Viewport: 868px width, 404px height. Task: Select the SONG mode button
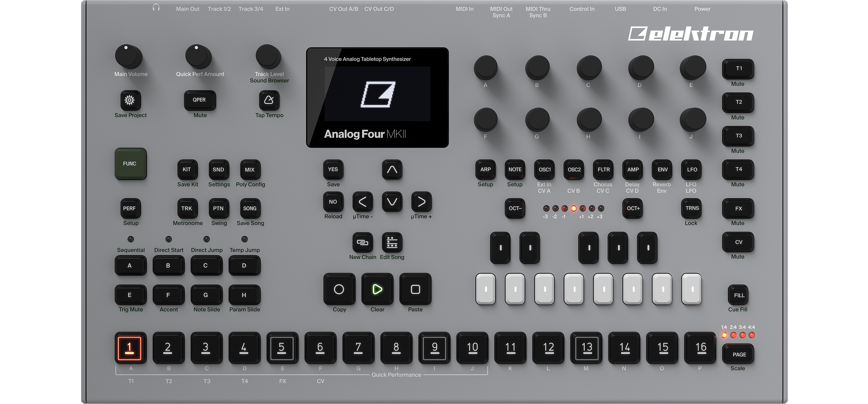(250, 209)
